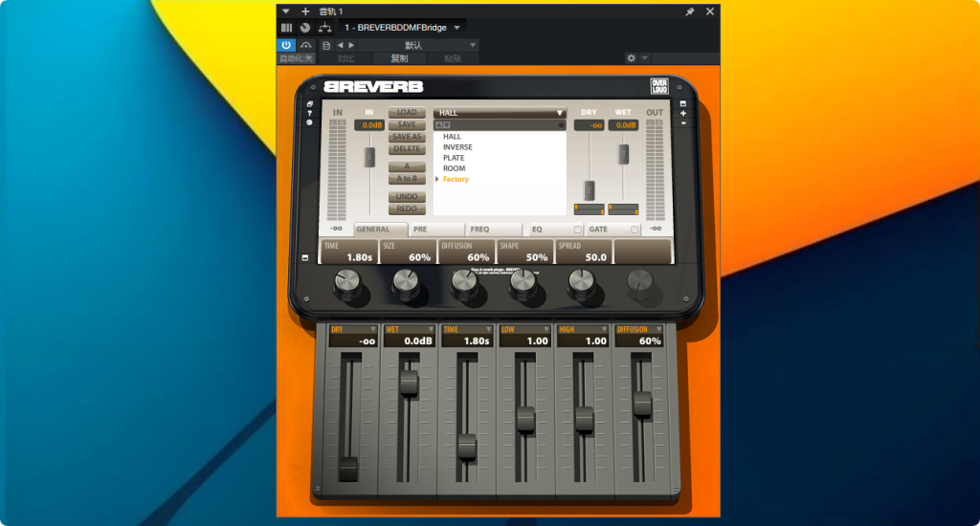Open the GATE tab
This screenshot has height=526, width=980.
pyautogui.click(x=613, y=230)
